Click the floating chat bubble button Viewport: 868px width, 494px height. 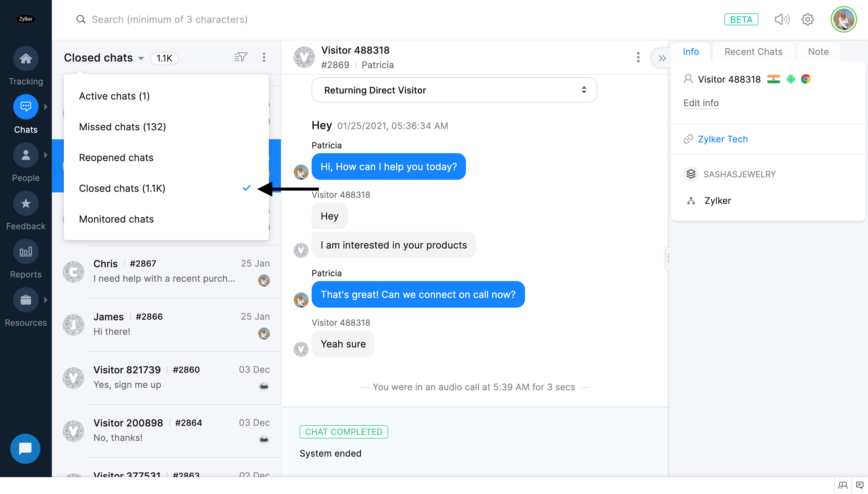(x=25, y=448)
